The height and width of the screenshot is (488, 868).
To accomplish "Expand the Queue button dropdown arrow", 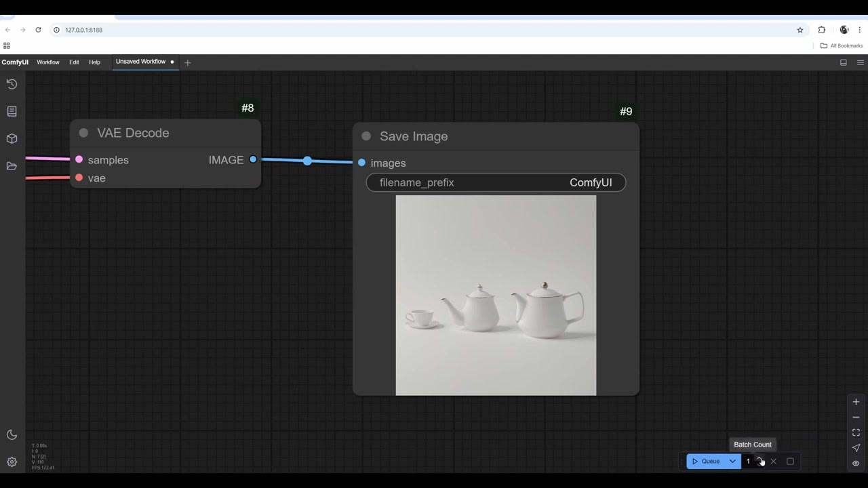I will 732,462.
